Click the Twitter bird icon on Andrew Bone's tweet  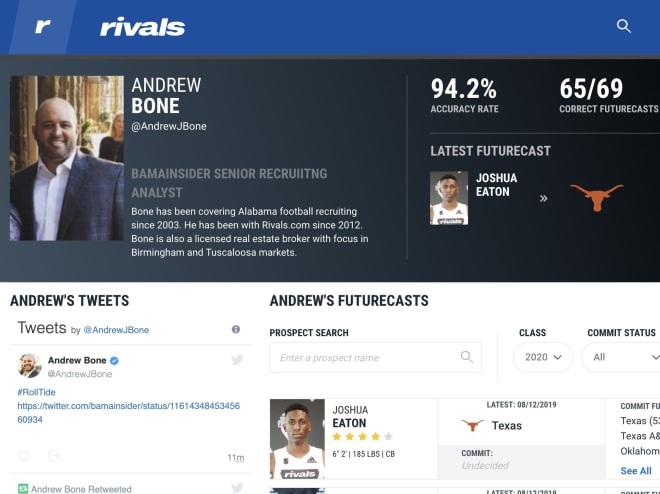(x=237, y=360)
